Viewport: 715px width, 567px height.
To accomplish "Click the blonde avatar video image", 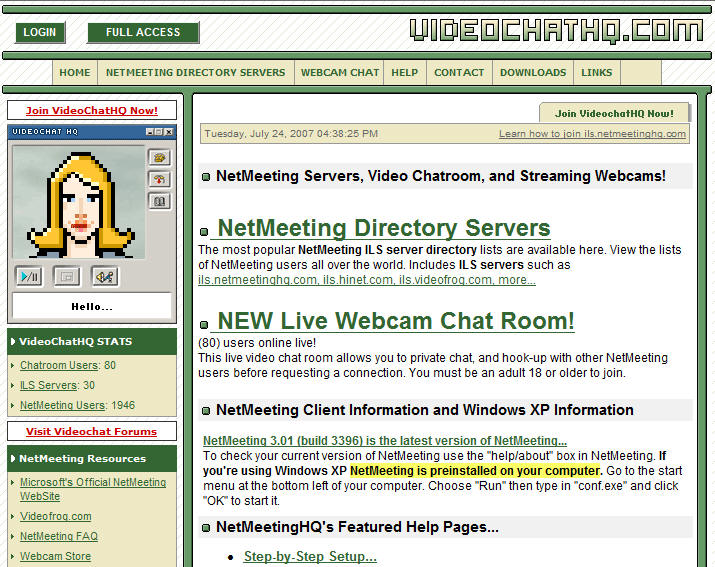I will pyautogui.click(x=78, y=201).
